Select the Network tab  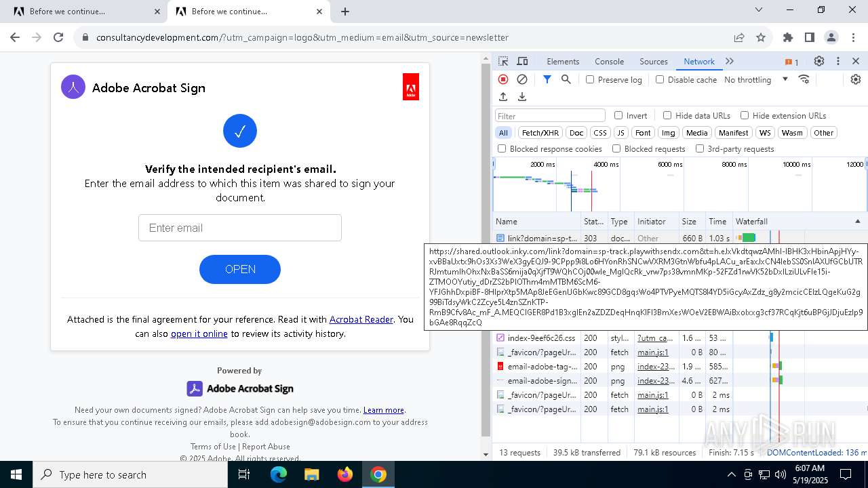(x=699, y=61)
